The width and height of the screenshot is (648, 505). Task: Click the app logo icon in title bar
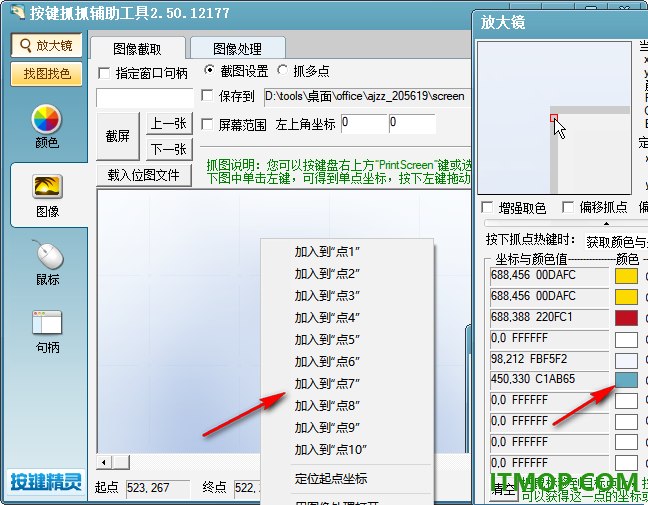point(17,11)
